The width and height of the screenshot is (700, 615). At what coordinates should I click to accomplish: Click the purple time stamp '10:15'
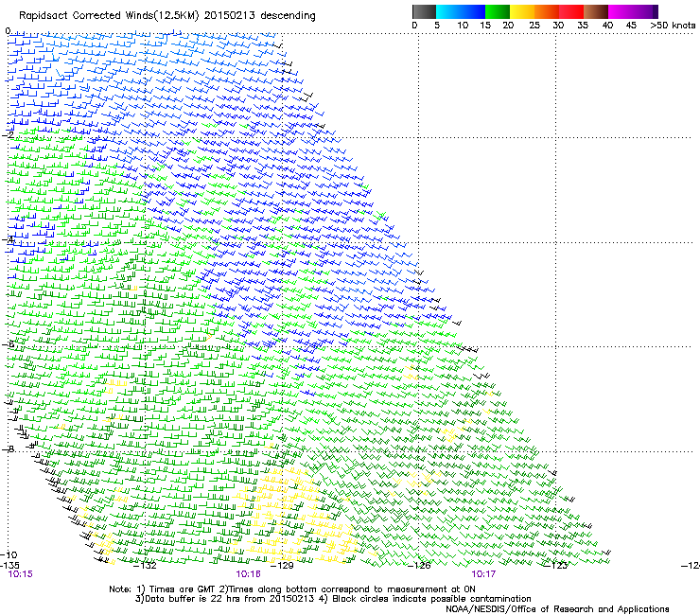tap(21, 574)
